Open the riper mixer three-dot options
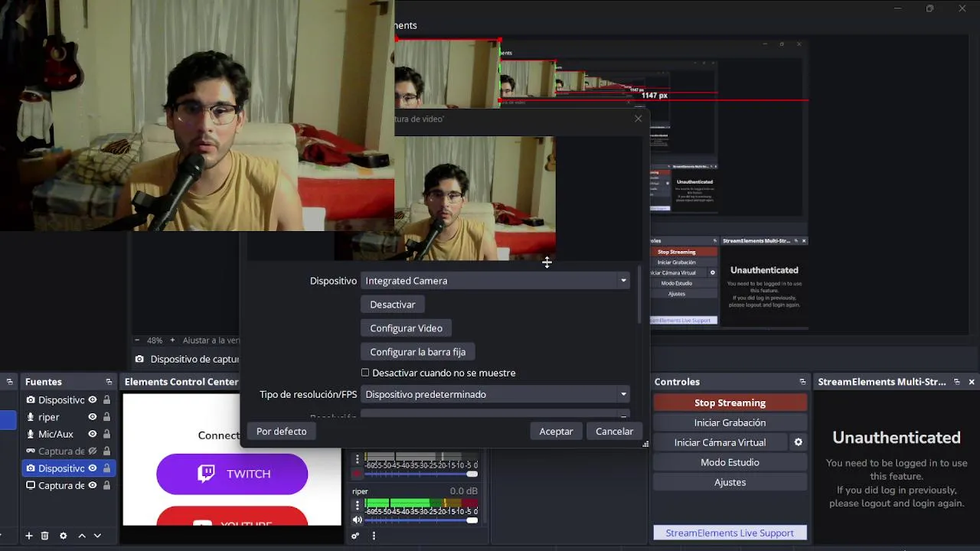980x551 pixels. pyautogui.click(x=357, y=506)
